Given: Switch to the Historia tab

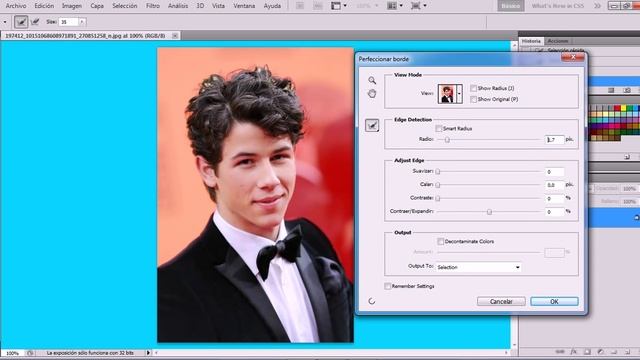Looking at the screenshot, I should pos(531,41).
